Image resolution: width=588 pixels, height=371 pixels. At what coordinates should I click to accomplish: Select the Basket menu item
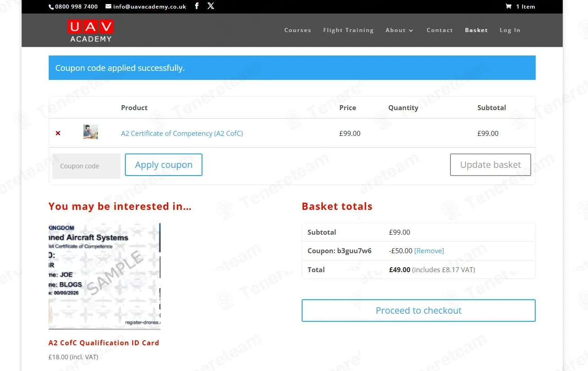tap(476, 30)
